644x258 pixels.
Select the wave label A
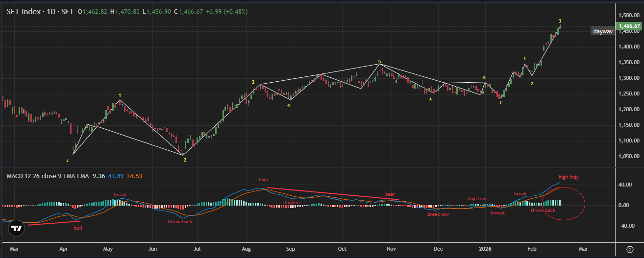tap(431, 99)
